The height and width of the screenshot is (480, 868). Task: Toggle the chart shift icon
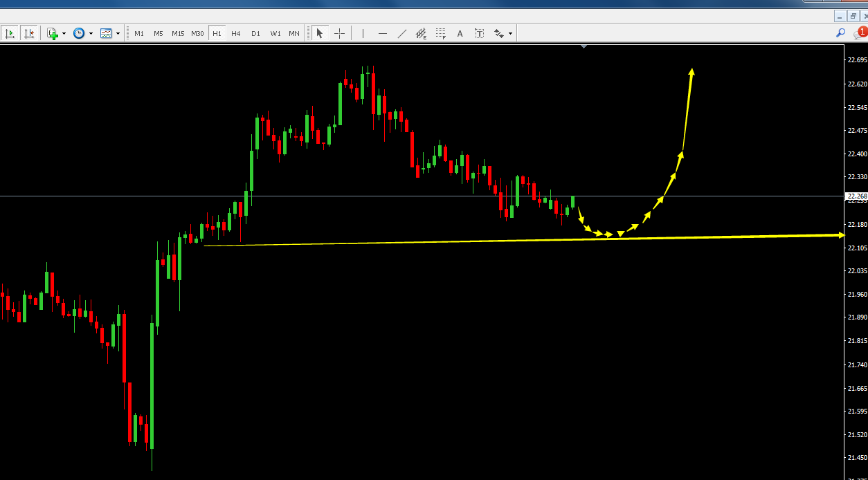[29, 33]
